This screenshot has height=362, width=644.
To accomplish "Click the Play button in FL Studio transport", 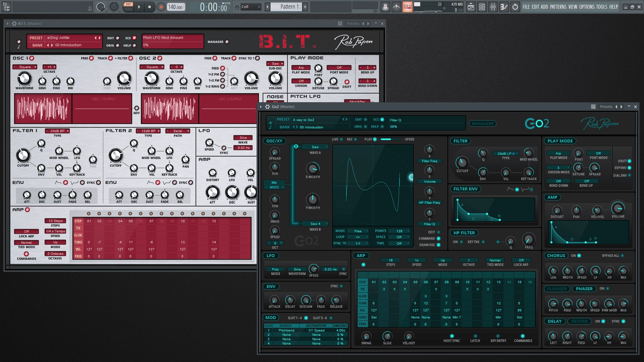I will pos(139,7).
